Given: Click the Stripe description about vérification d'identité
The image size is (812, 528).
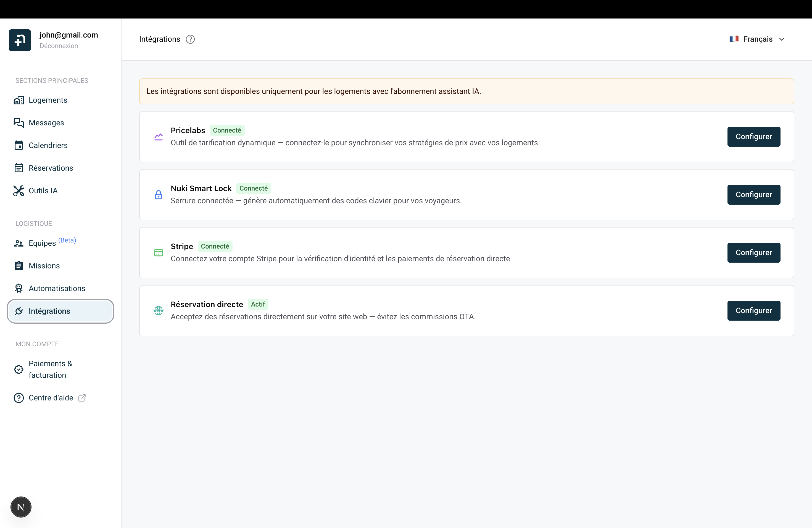Looking at the screenshot, I should pos(340,258).
